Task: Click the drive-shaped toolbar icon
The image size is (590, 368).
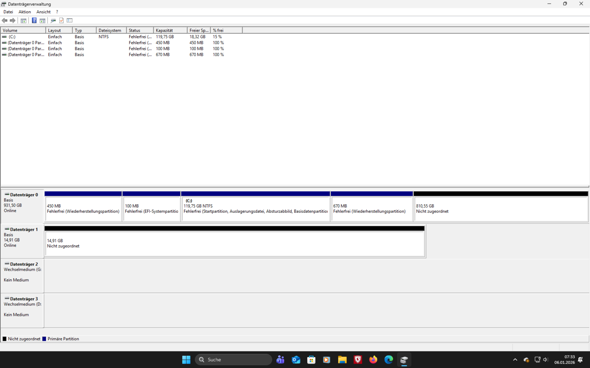Action: [53, 20]
